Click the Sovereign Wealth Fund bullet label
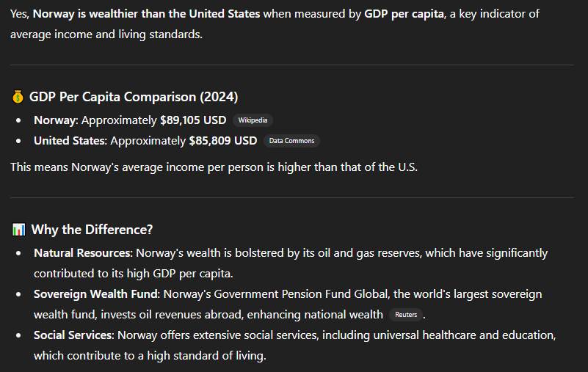Viewport: 588px width, 372px height. pyautogui.click(x=97, y=294)
